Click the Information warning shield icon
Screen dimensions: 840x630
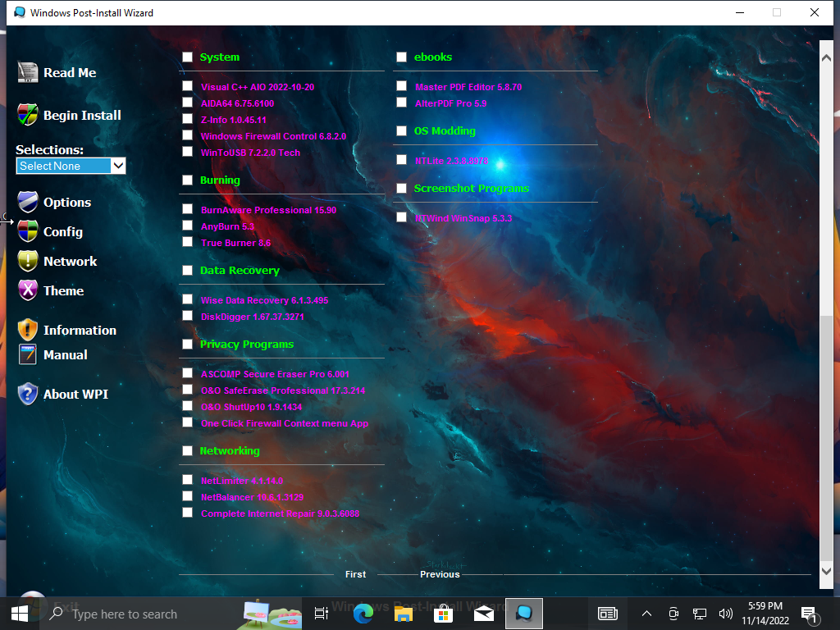[x=28, y=330]
